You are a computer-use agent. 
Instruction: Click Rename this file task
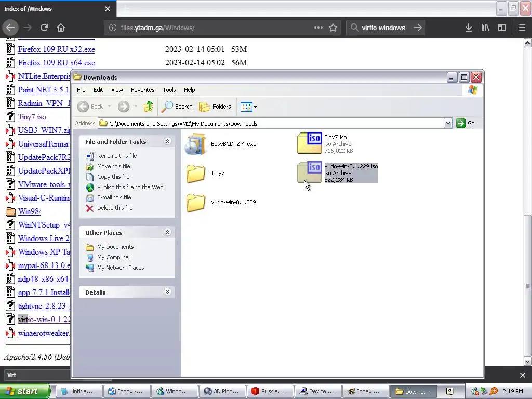pos(117,156)
